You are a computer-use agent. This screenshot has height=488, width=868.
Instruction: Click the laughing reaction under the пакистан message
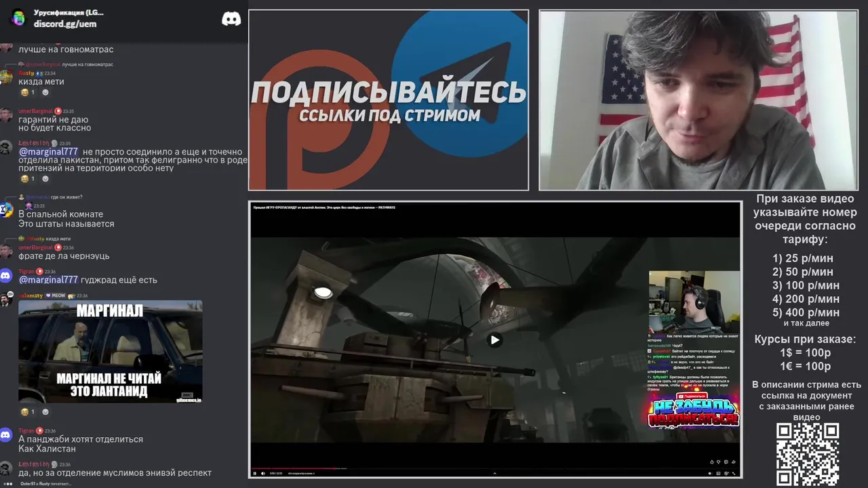point(28,179)
